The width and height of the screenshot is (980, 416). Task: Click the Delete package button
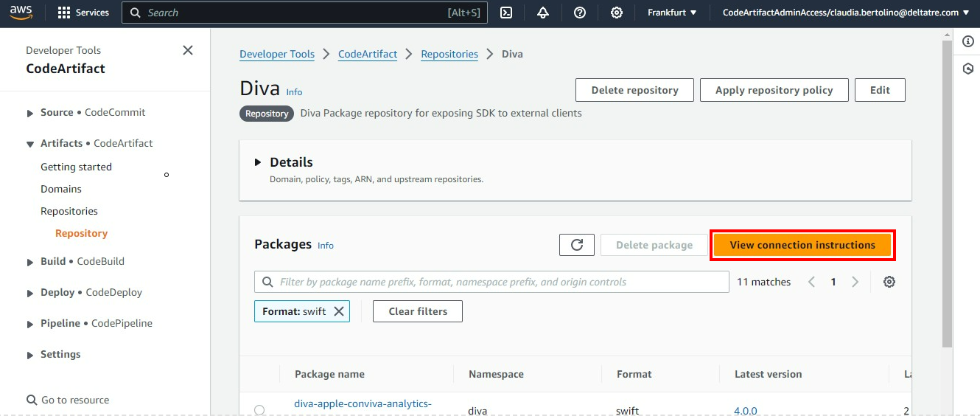654,245
